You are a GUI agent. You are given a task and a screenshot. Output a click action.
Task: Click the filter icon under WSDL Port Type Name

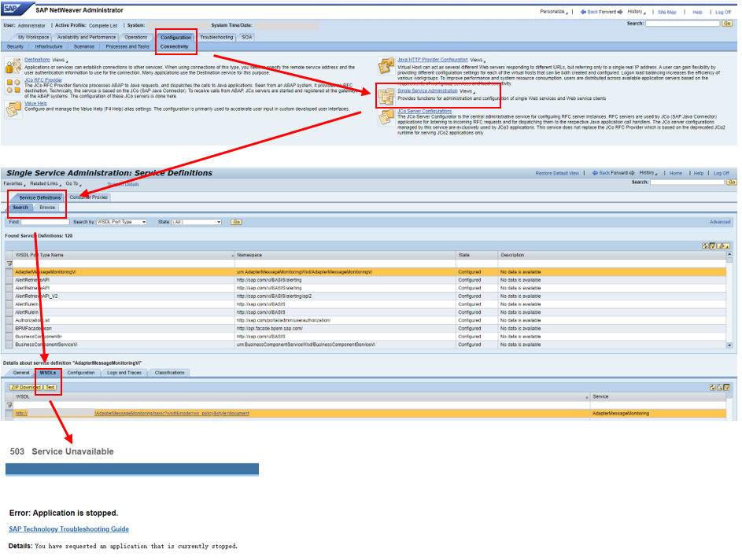coord(9,263)
